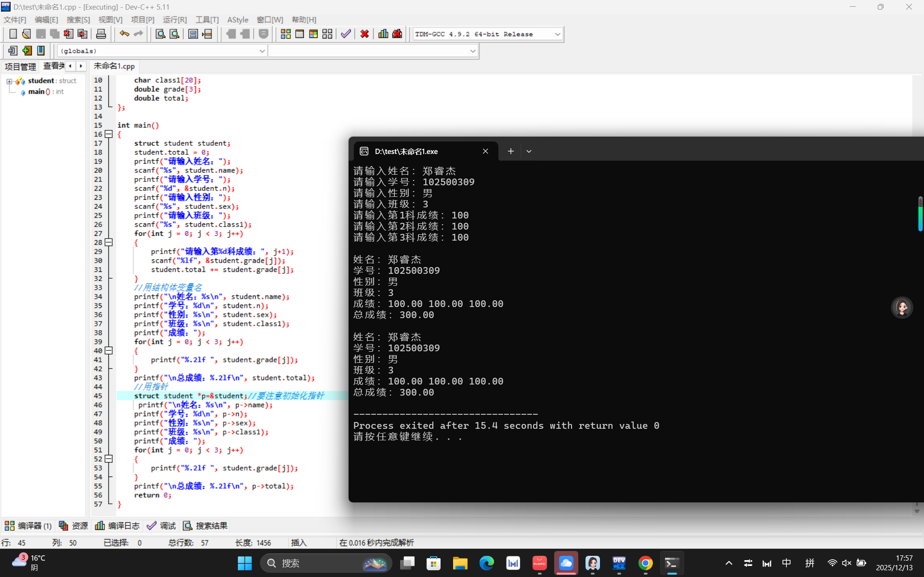Open the 16°C weather widget on the taskbar
The width and height of the screenshot is (924, 577).
28,563
